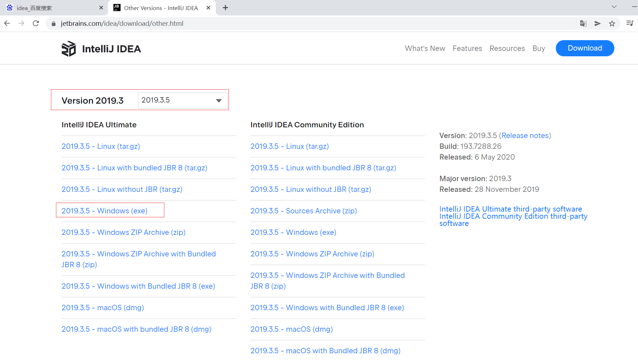Download Ultimate 2019.3.5 Windows (exe)

pyautogui.click(x=104, y=211)
